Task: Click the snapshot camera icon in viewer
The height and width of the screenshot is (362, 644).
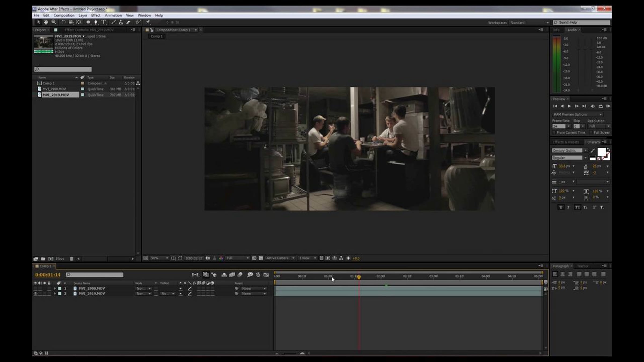Action: click(208, 258)
